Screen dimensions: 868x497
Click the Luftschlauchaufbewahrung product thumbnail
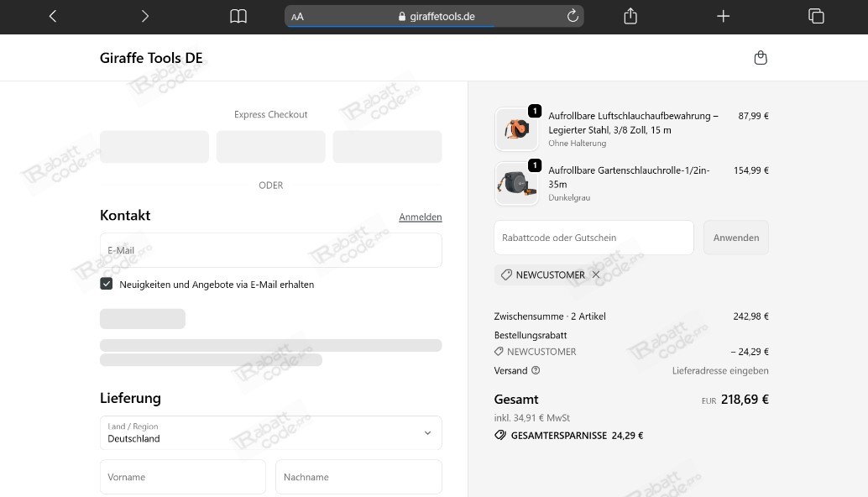(x=516, y=129)
